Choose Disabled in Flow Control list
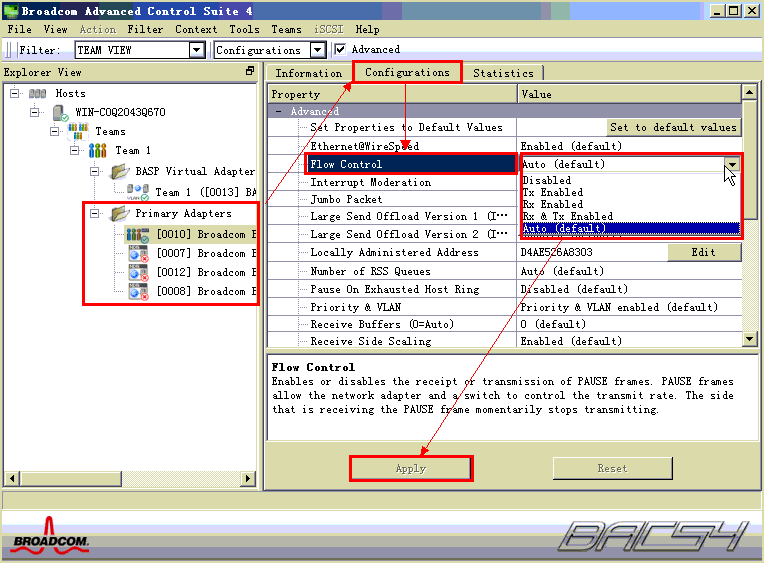764x563 pixels. pyautogui.click(x=631, y=180)
